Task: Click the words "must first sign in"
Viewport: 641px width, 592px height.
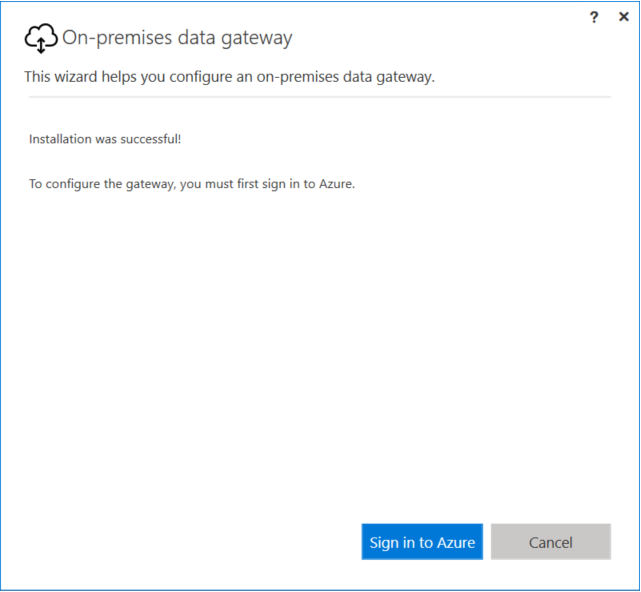Action: click(254, 184)
